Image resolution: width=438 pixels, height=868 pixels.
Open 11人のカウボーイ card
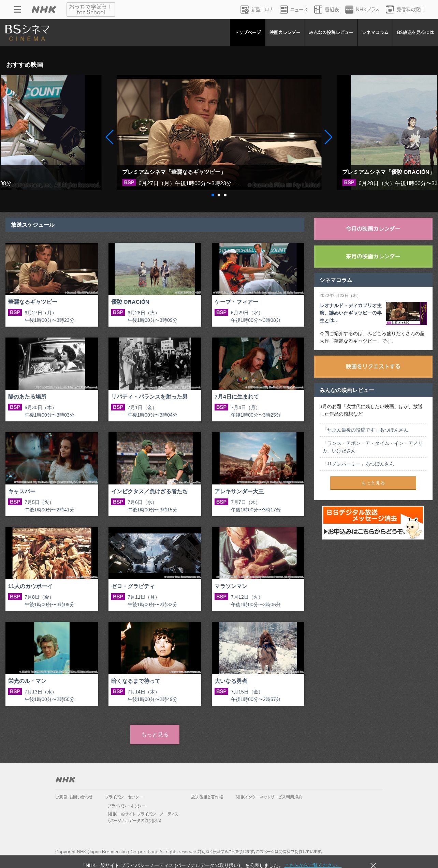pos(52,569)
